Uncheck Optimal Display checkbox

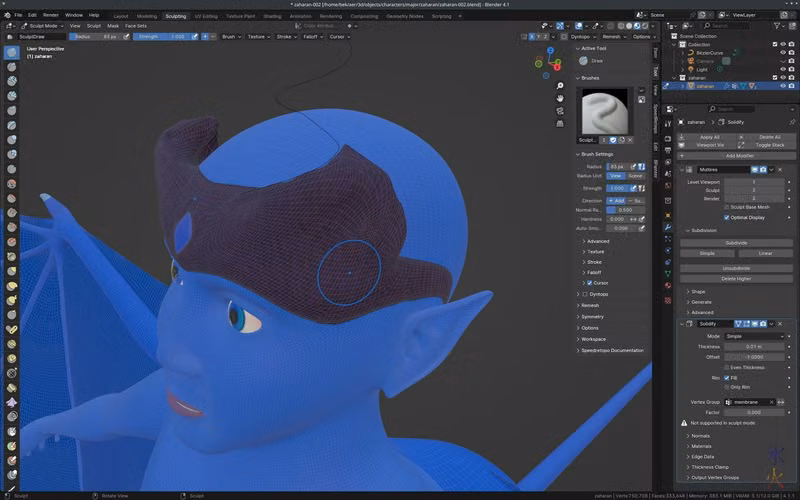(x=727, y=217)
